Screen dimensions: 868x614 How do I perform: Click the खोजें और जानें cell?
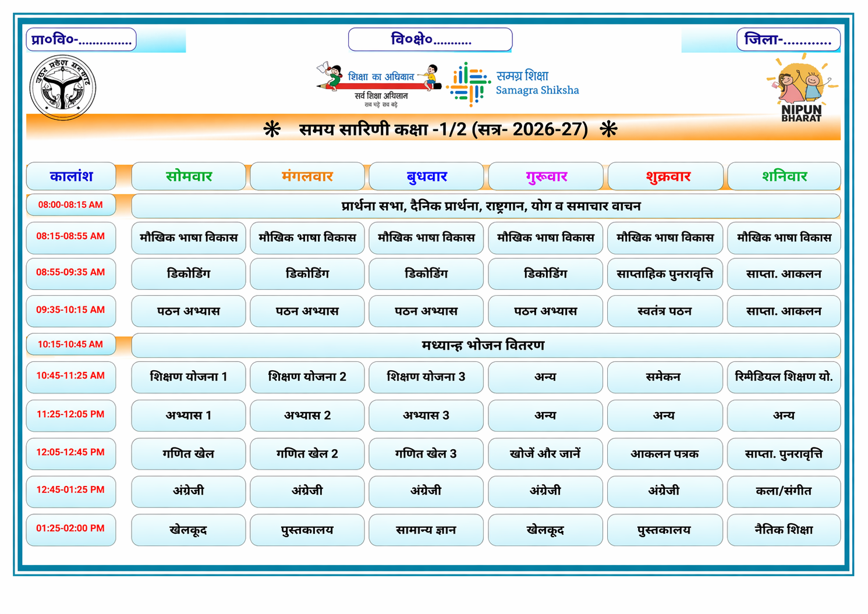545,454
